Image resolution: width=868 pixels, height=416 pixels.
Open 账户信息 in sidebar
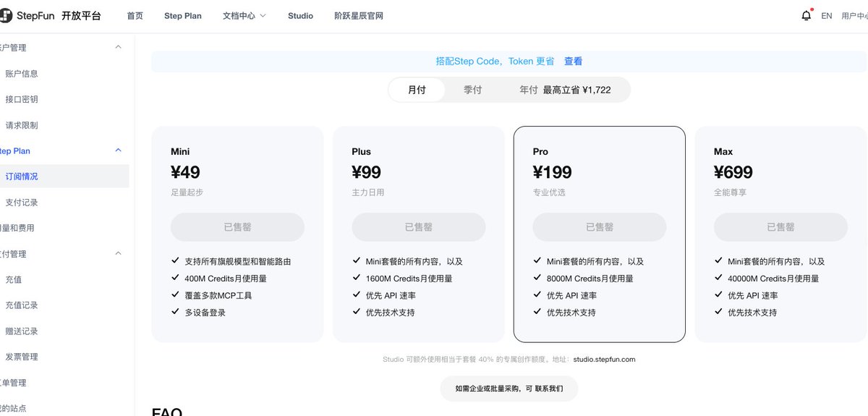pos(22,74)
